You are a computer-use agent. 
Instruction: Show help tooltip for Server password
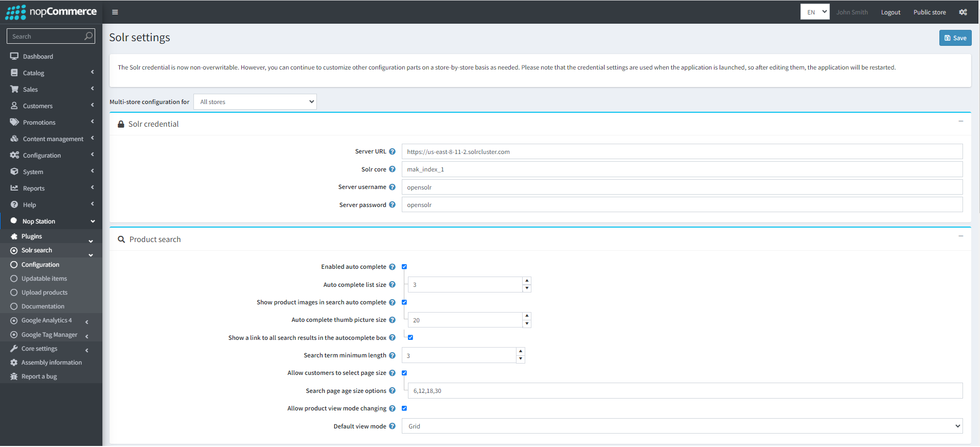pyautogui.click(x=392, y=204)
